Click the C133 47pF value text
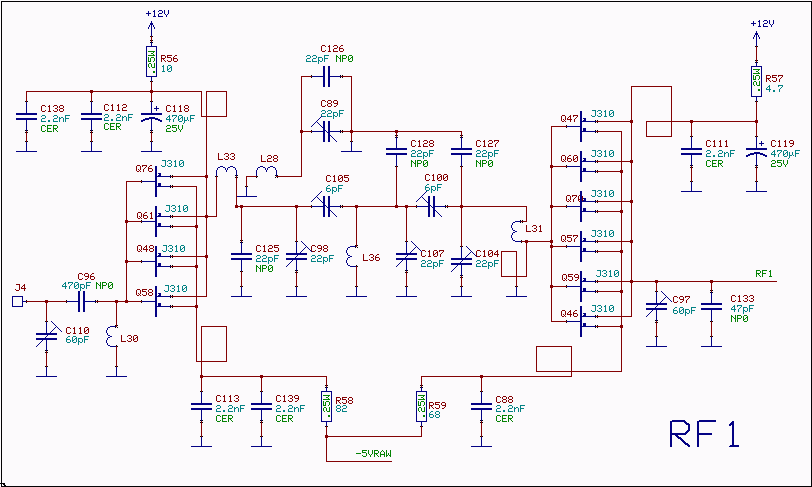Screen dimensions: 812x487 [742, 309]
